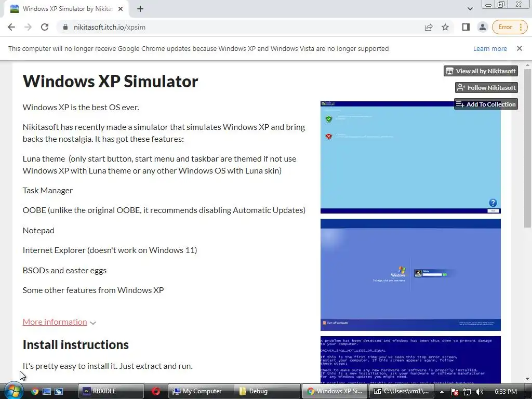
Task: Open the light blue security center screenshot
Action: click(410, 157)
